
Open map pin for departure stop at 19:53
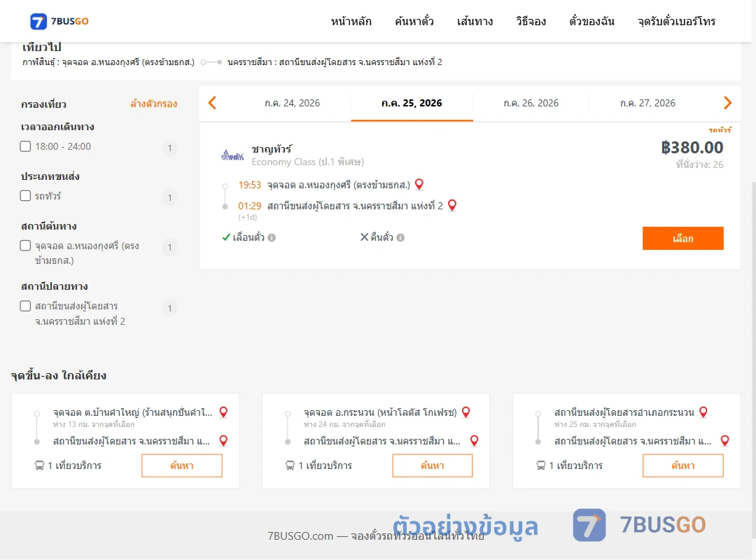point(419,184)
